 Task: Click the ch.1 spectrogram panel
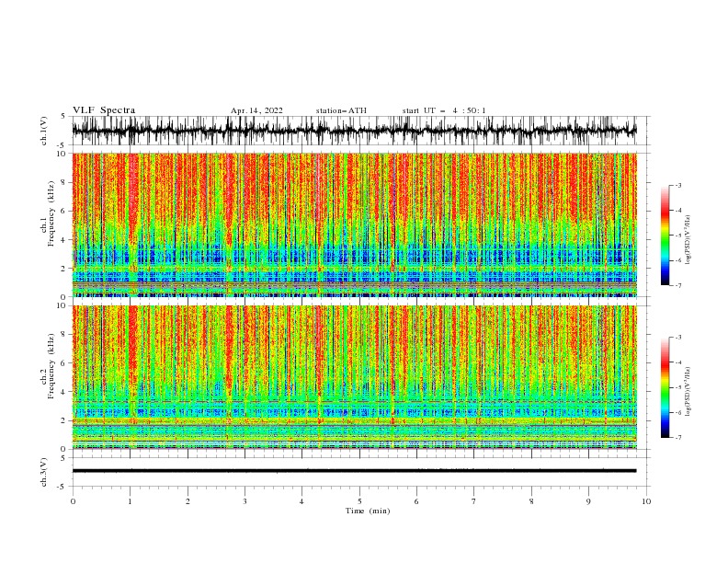point(355,224)
